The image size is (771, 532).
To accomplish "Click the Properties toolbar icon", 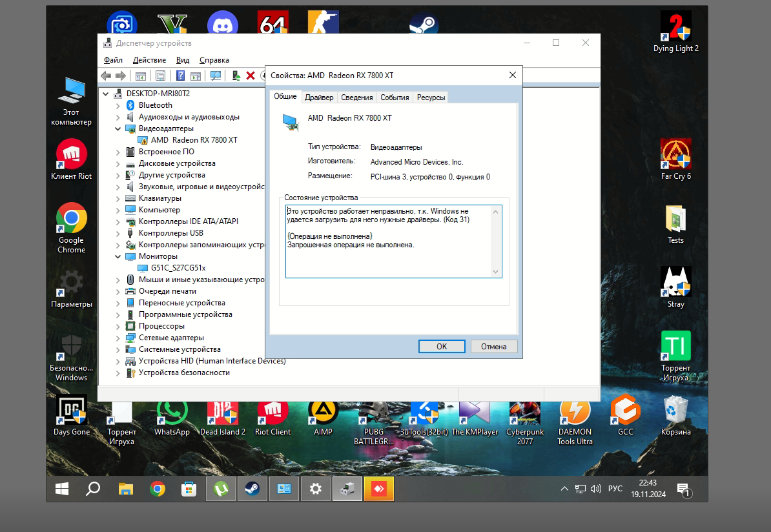I will 160,76.
